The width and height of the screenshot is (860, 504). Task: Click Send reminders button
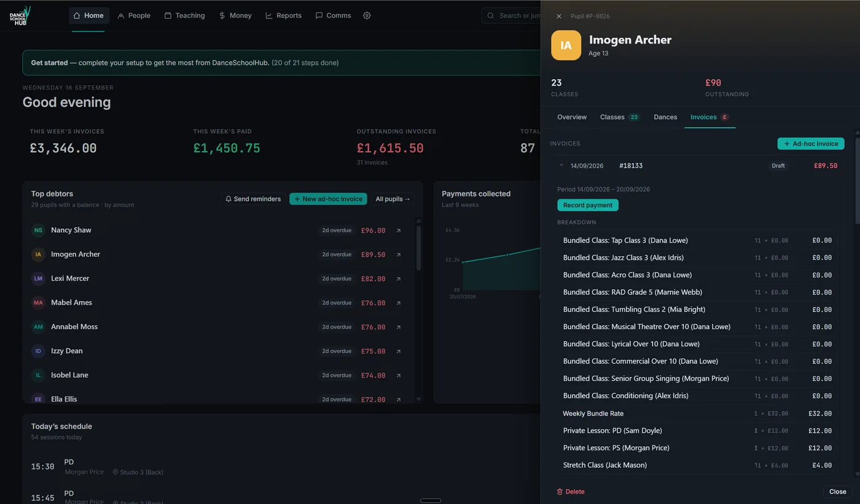click(x=252, y=199)
